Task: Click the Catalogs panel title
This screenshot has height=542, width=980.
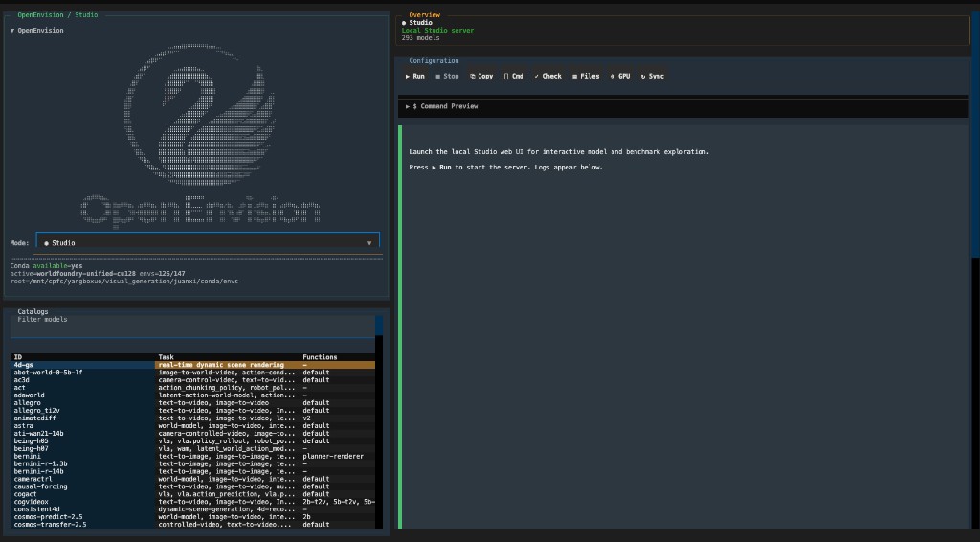Action: click(x=33, y=311)
